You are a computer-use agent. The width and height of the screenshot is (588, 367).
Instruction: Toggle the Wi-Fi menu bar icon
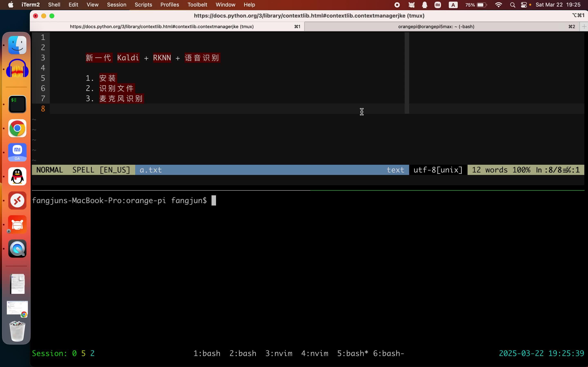click(498, 5)
